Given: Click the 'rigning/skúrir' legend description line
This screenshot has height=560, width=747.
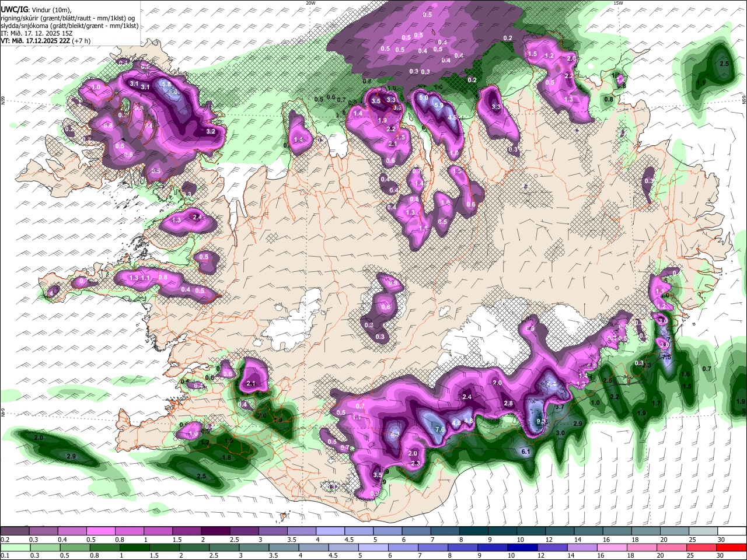Looking at the screenshot, I should coord(68,18).
